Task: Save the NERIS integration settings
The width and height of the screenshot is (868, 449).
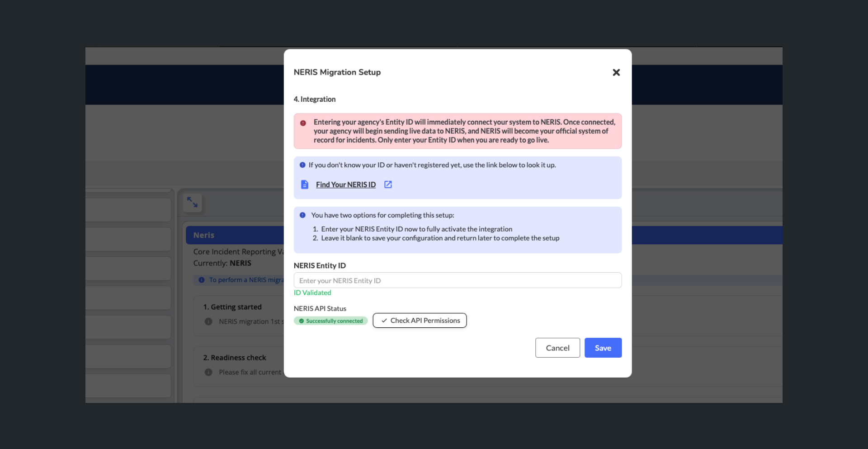Action: pyautogui.click(x=603, y=348)
